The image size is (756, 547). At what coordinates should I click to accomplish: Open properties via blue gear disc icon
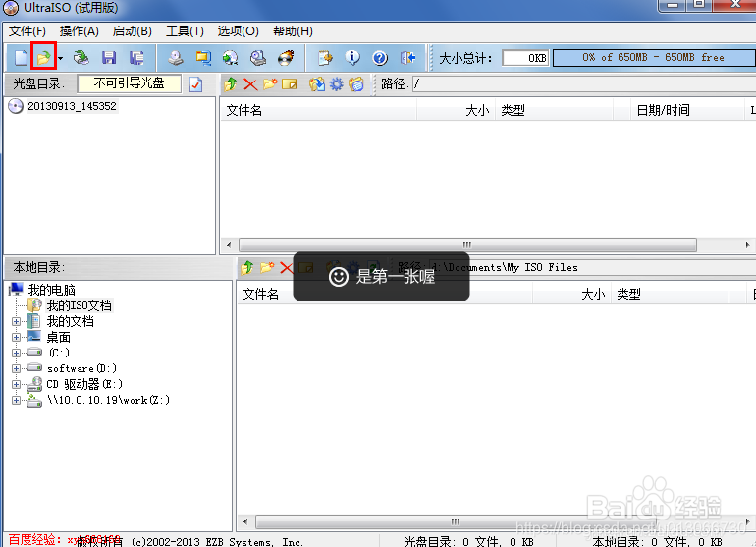(337, 84)
